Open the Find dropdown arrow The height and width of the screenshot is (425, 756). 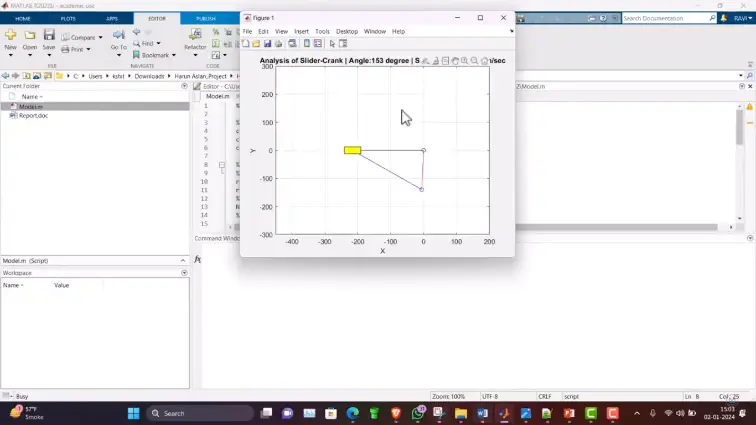(158, 43)
